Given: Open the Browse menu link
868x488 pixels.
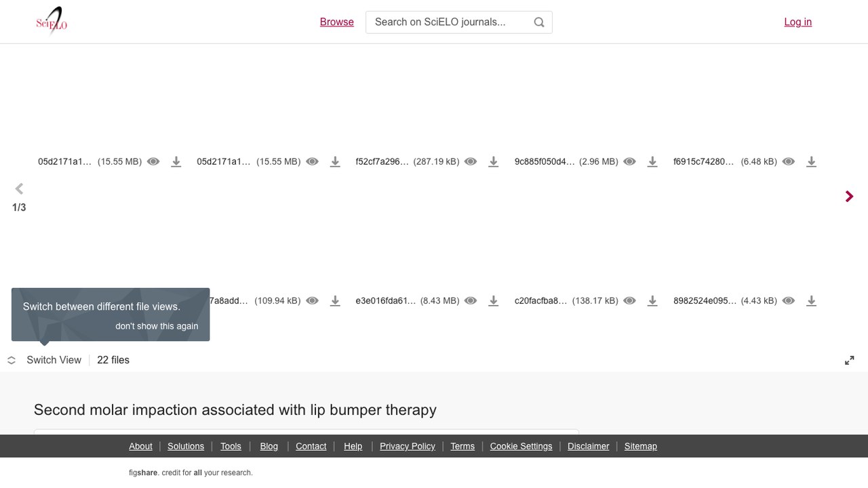Looking at the screenshot, I should click(337, 22).
